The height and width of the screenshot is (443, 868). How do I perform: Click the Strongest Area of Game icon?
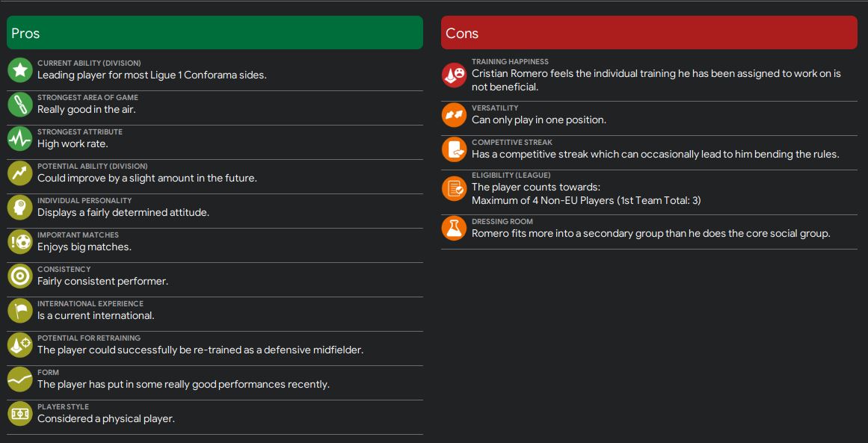20,105
